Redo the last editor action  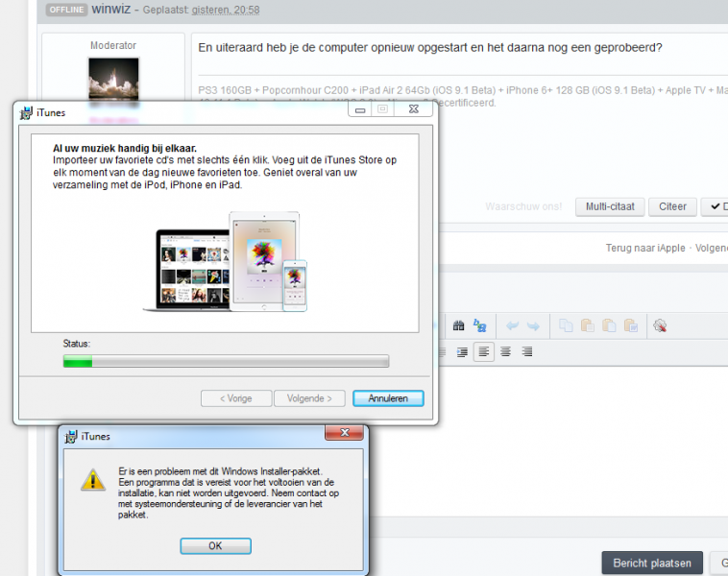coord(533,325)
